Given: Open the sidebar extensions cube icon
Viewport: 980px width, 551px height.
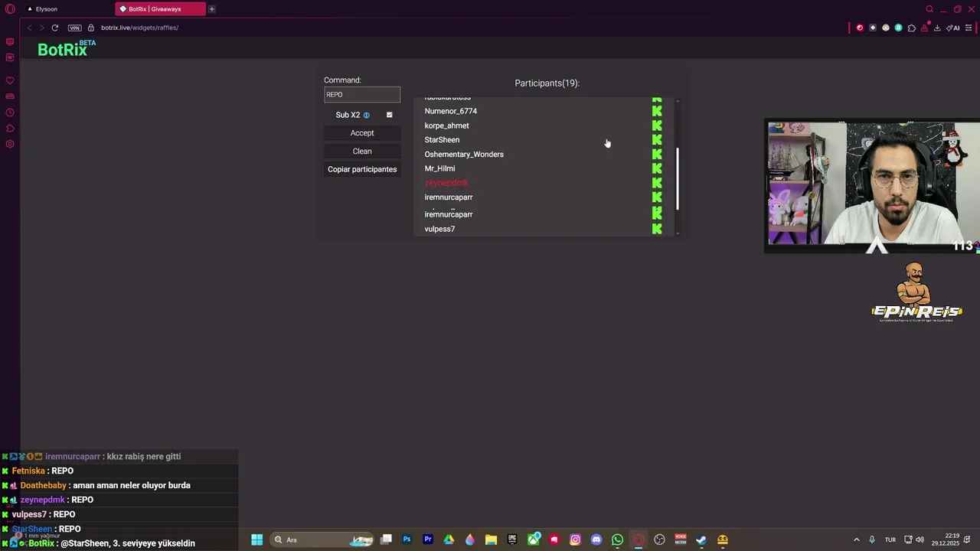Looking at the screenshot, I should click(x=10, y=128).
